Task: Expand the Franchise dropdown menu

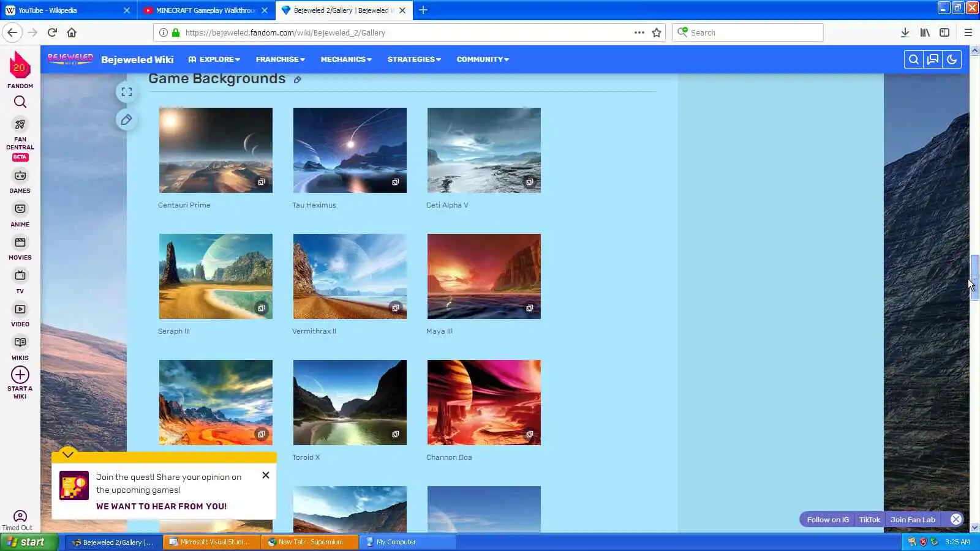Action: 281,59
